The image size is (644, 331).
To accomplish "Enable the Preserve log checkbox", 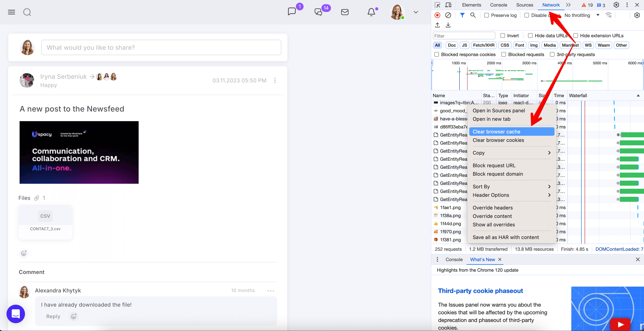I will [x=487, y=15].
